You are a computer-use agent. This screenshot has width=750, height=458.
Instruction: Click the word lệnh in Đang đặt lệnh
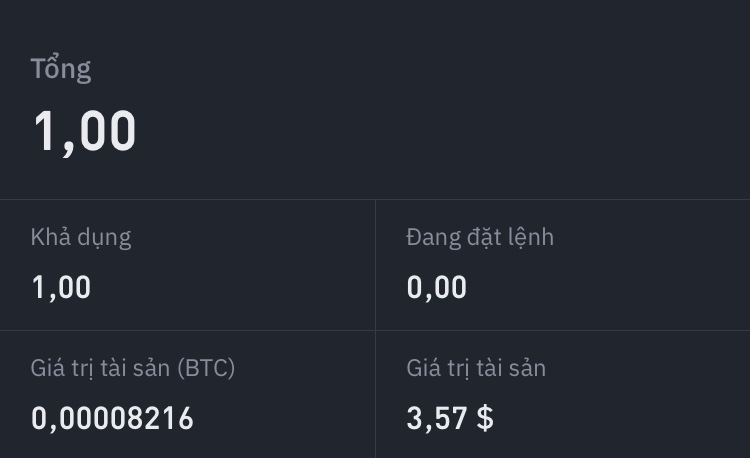tap(529, 238)
